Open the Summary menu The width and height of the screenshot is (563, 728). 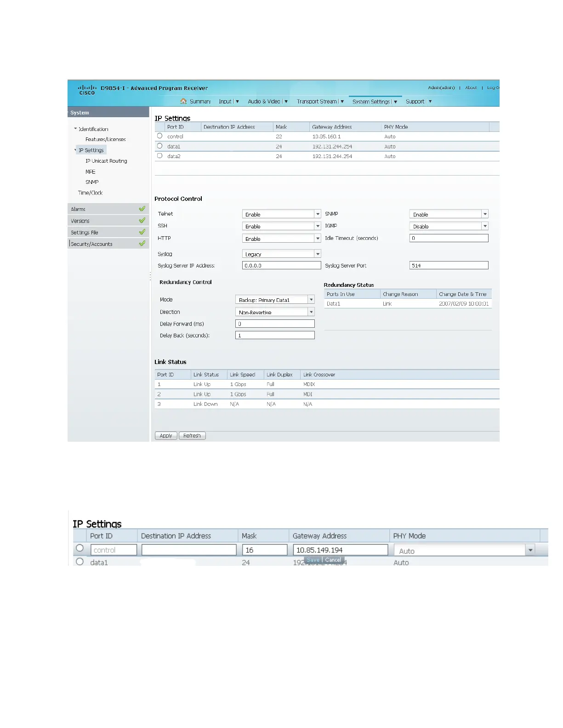click(x=200, y=102)
